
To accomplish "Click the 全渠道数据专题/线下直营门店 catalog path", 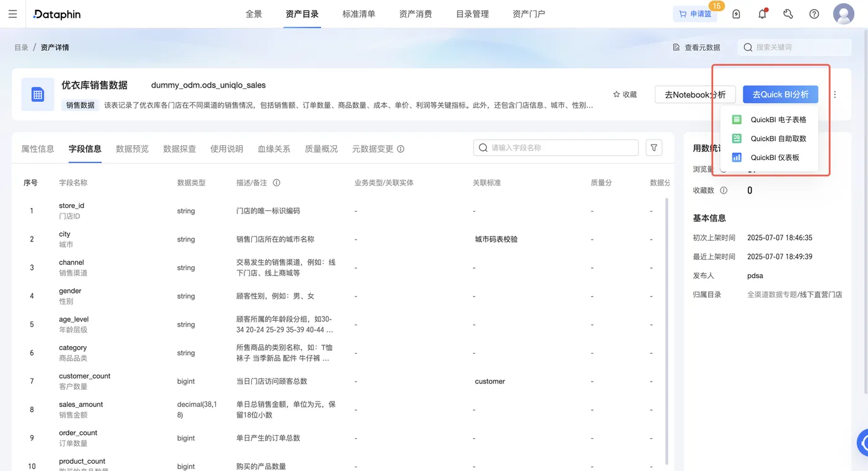I will 795,295.
